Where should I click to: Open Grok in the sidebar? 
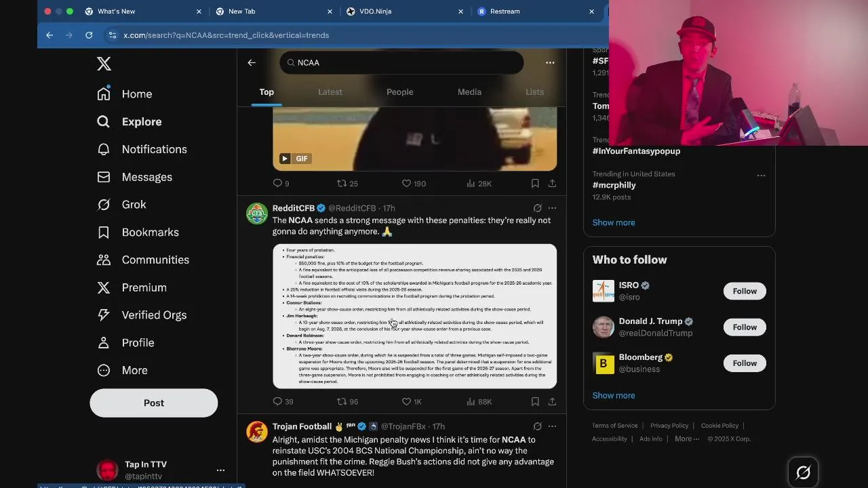pyautogui.click(x=121, y=205)
